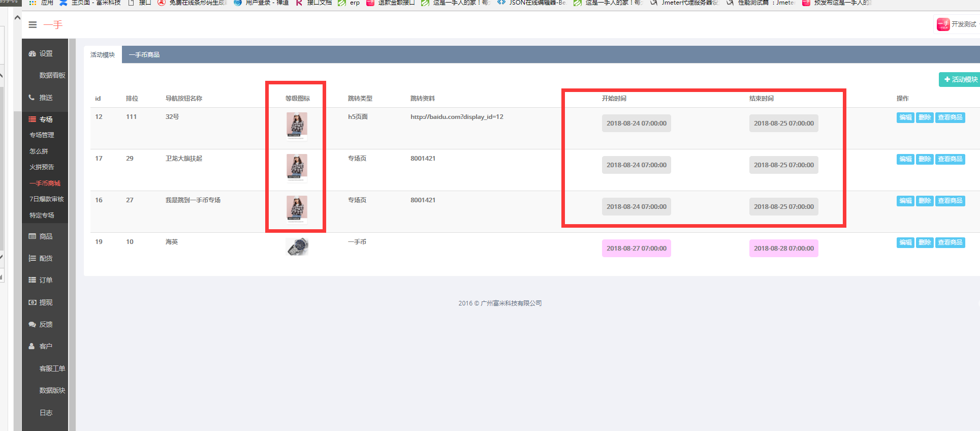Click the http://baidu.com?display_id=12 text
Screen dimensions: 980x431
coord(457,117)
